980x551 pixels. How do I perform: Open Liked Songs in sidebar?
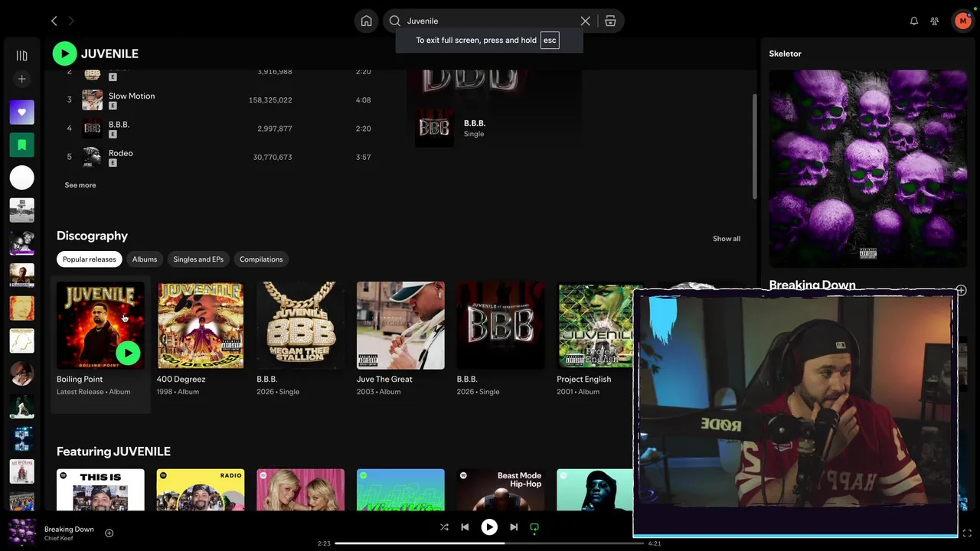(x=22, y=112)
